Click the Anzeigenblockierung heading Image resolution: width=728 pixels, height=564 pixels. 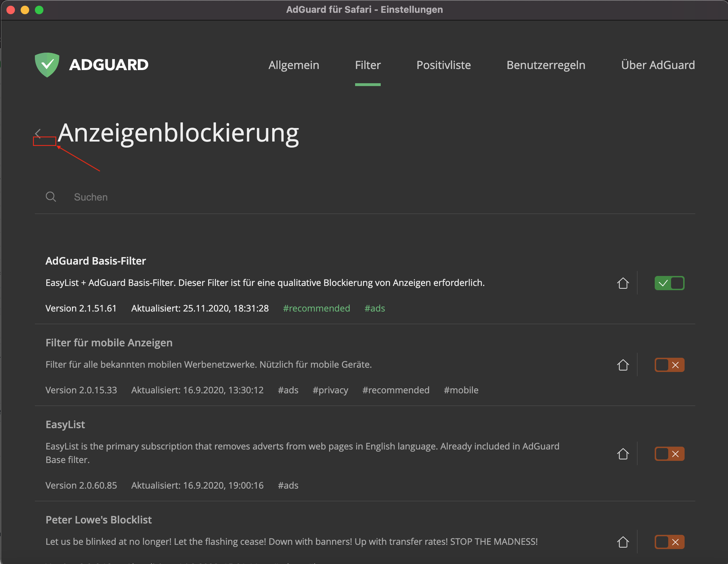[x=178, y=133]
